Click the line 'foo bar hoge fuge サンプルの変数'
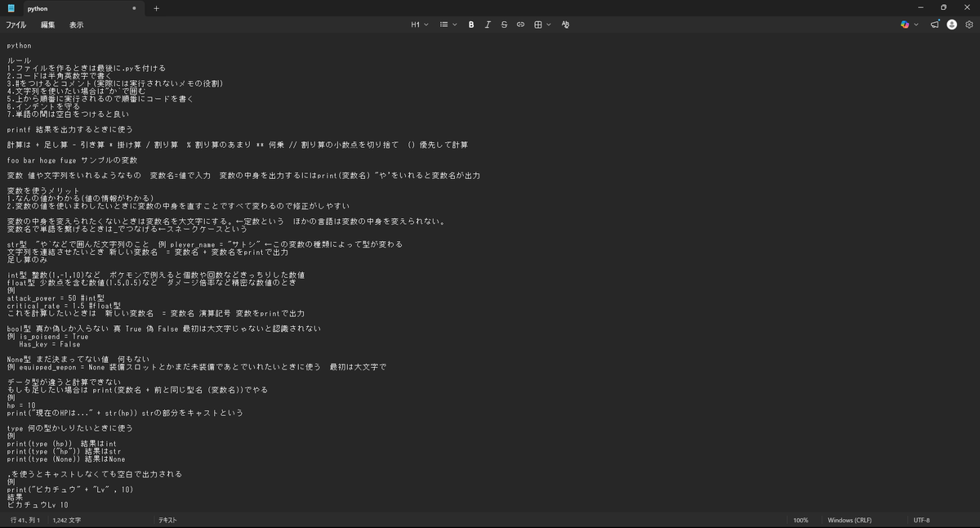 point(73,160)
